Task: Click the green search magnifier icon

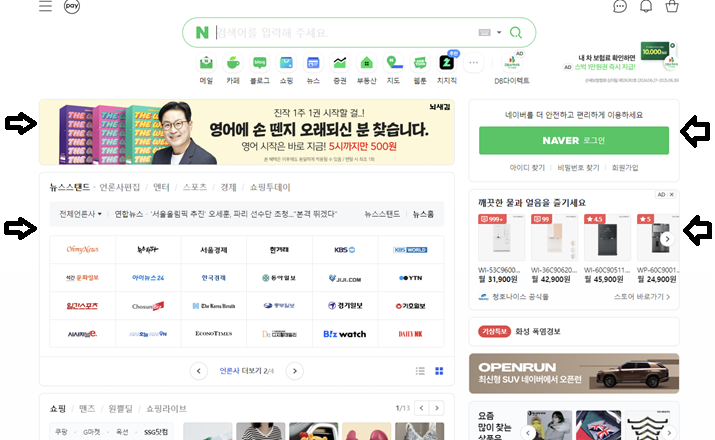Action: (x=516, y=32)
